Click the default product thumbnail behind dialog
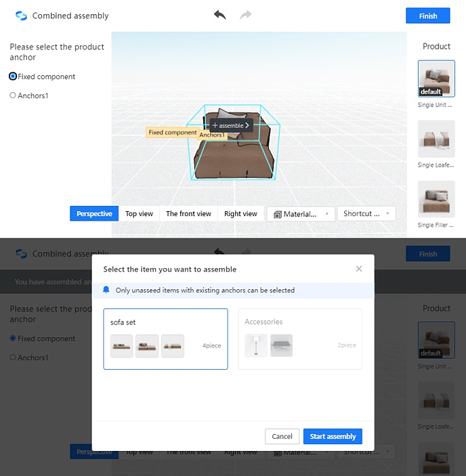 436,340
